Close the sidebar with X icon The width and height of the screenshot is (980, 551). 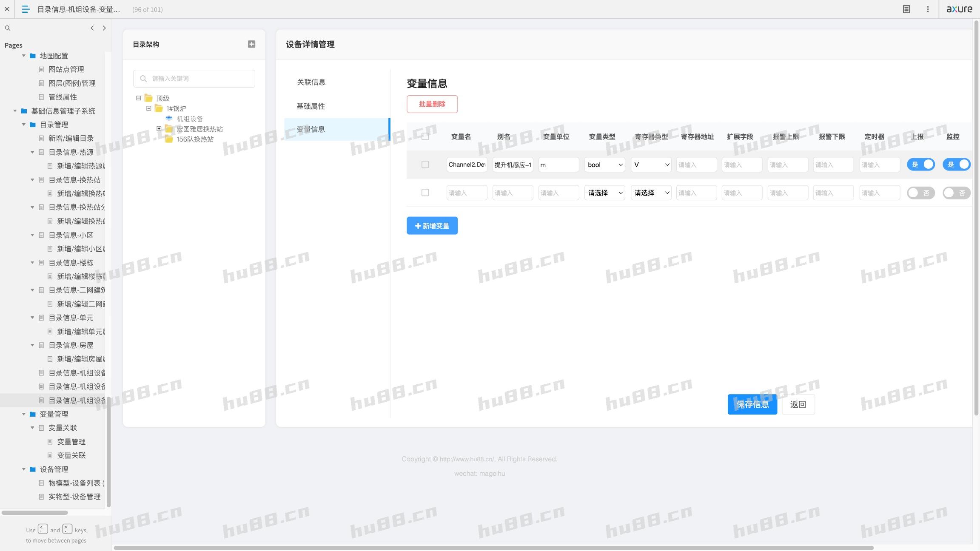point(7,9)
